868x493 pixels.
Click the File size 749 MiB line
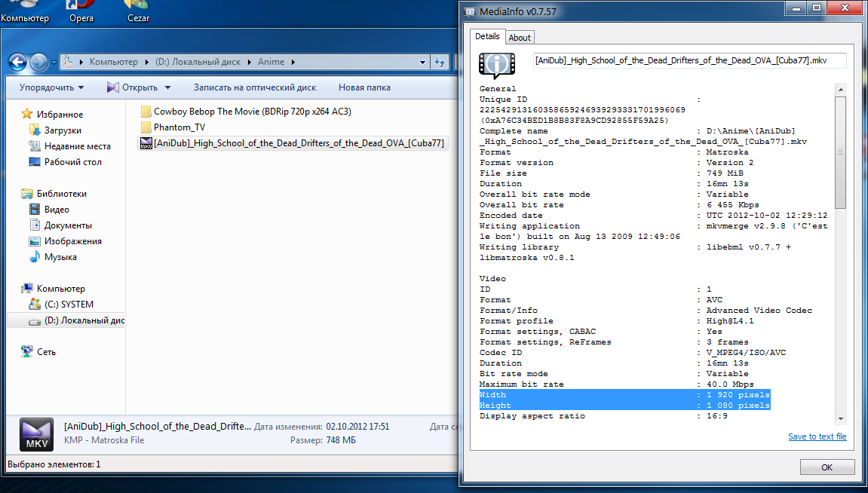(612, 173)
